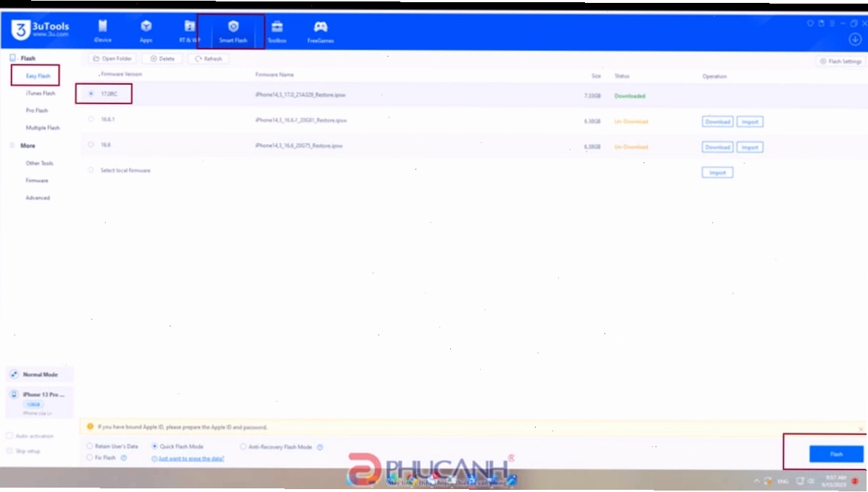
Task: Click help icon next to Anti-Recovery Flash Mode
Action: 319,446
